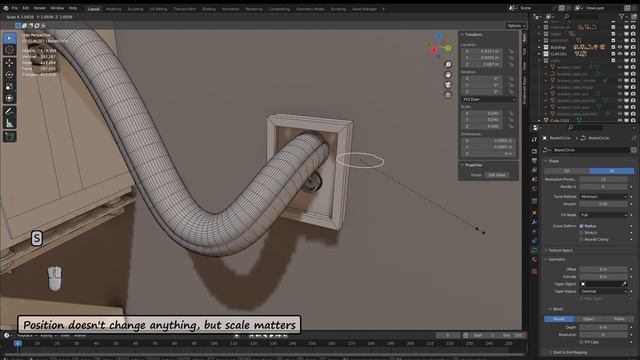Open the Scene properties tab icon
The height and width of the screenshot is (360, 640).
[534, 180]
